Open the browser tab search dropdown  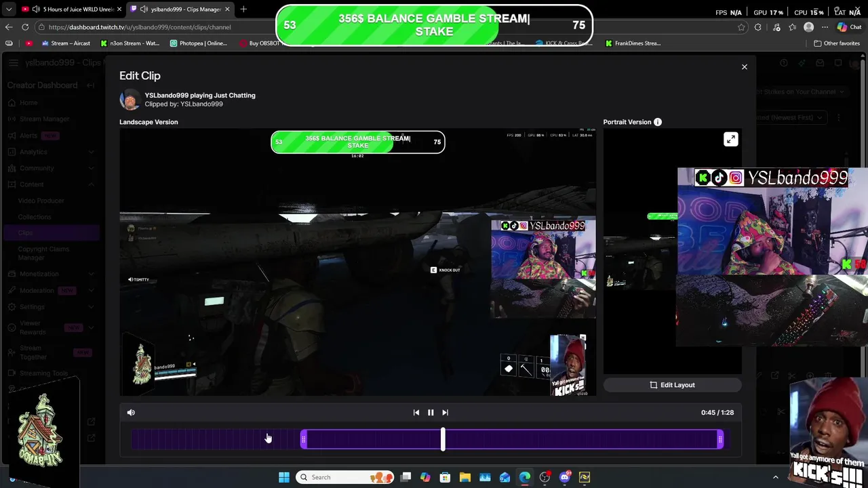coord(9,9)
